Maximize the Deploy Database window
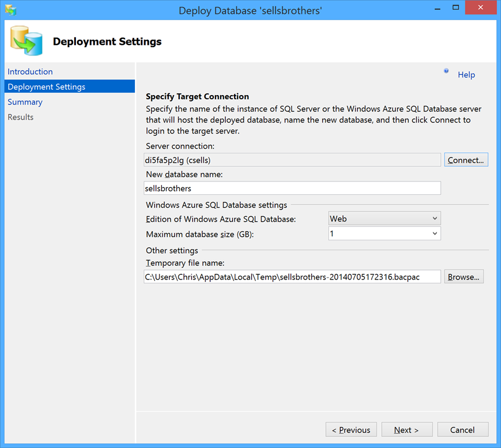The height and width of the screenshot is (448, 501). pyautogui.click(x=455, y=8)
